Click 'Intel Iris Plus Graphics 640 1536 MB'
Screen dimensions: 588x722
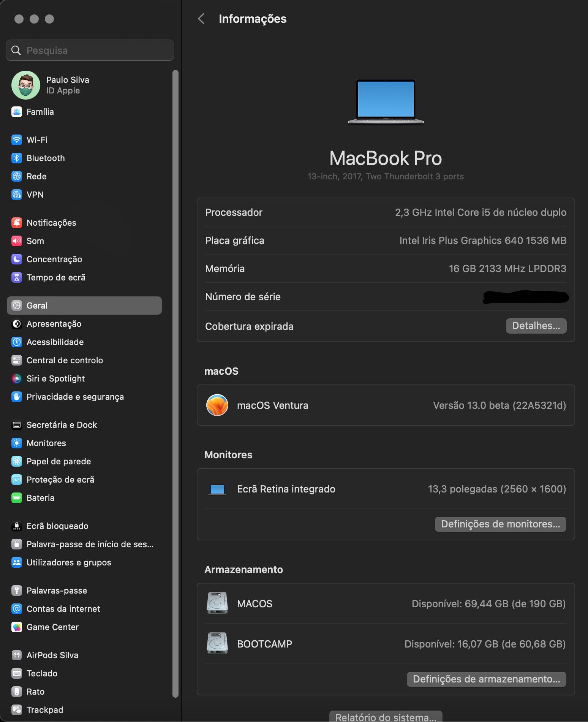[483, 241]
